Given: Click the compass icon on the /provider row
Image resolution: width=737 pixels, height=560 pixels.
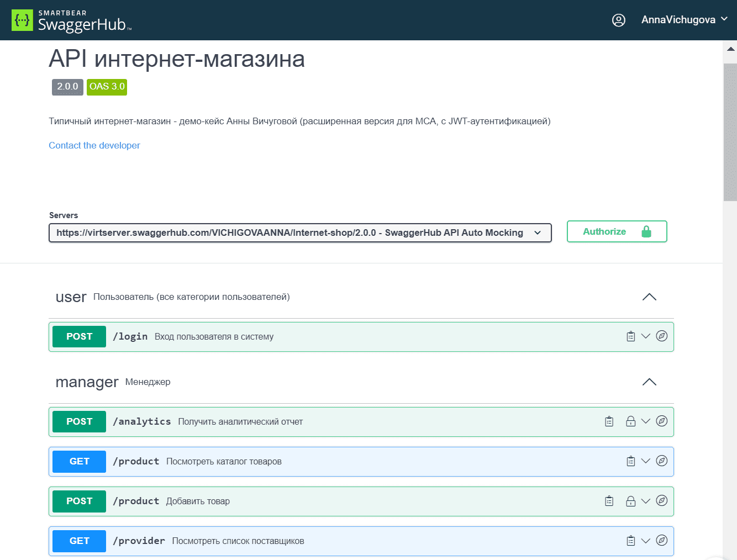Looking at the screenshot, I should tap(662, 540).
